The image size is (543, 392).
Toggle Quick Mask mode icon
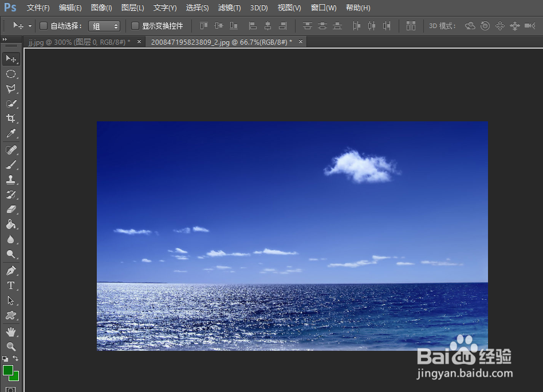click(x=11, y=390)
